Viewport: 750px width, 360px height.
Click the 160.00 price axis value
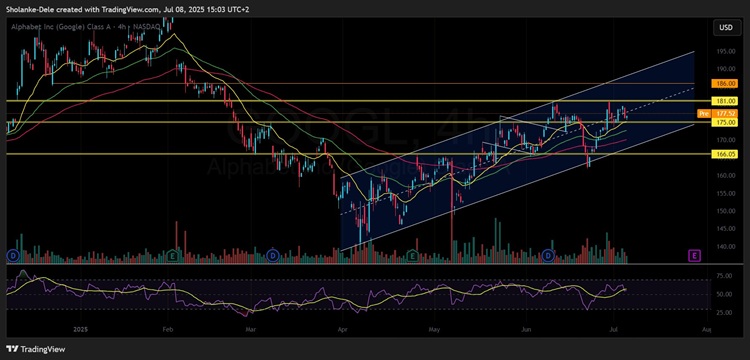(x=726, y=175)
